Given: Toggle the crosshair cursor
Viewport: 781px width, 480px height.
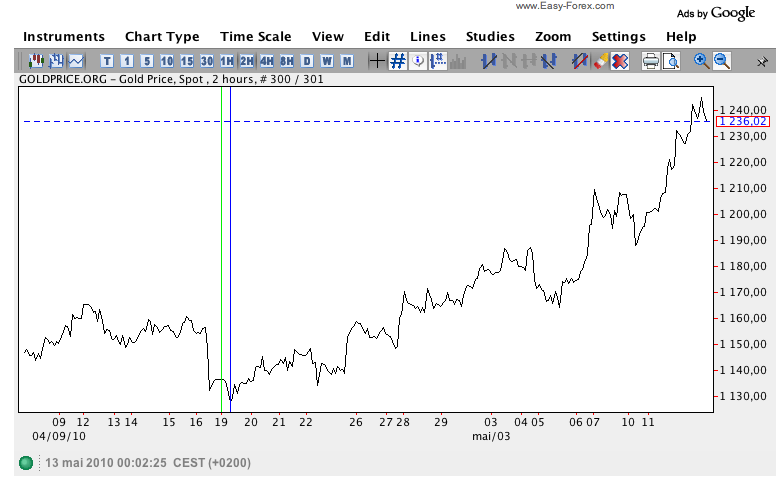Looking at the screenshot, I should [377, 61].
